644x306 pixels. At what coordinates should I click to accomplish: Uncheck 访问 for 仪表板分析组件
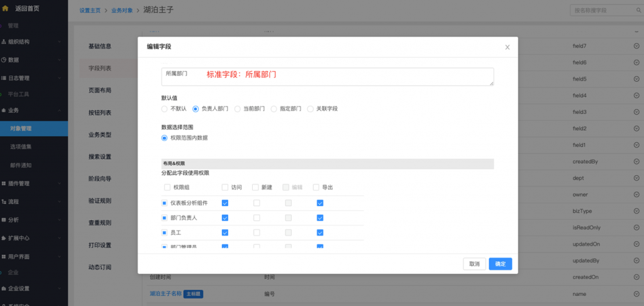pyautogui.click(x=225, y=203)
